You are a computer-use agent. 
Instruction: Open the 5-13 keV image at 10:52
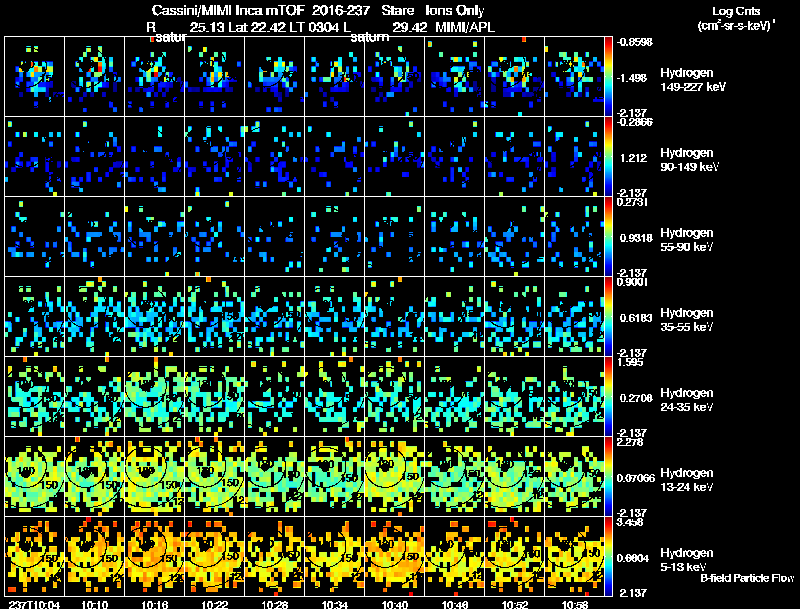tap(515, 556)
